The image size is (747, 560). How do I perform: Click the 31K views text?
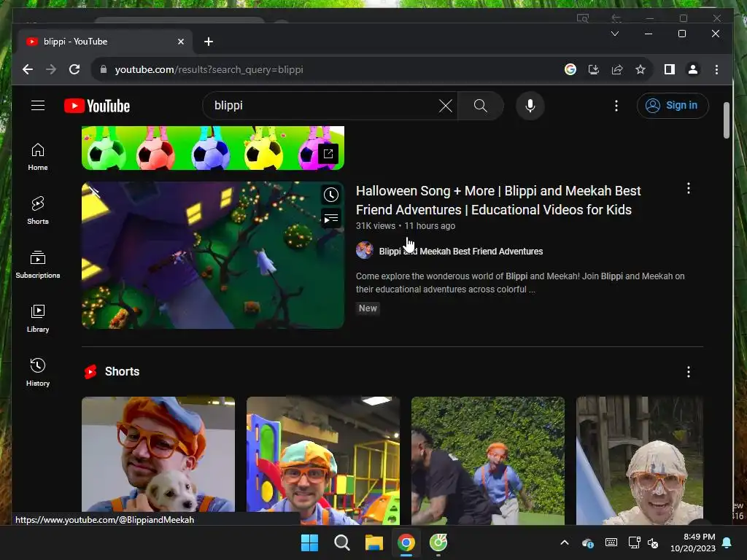376,226
